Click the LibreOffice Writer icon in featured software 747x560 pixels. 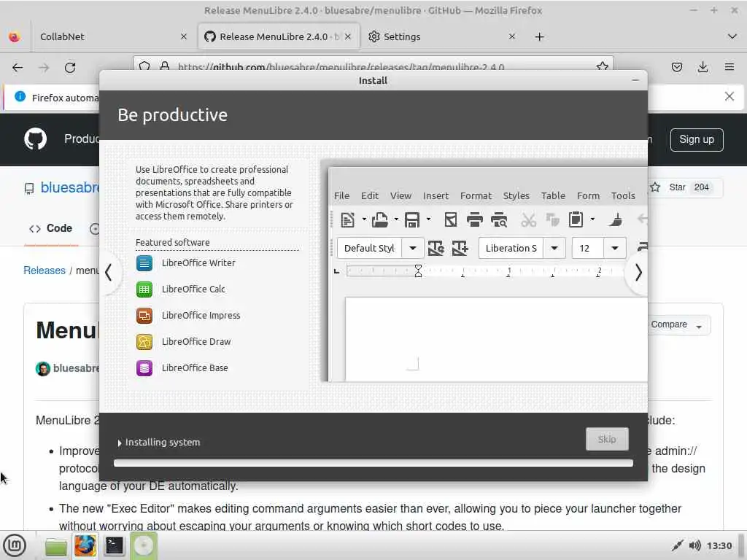click(x=144, y=262)
